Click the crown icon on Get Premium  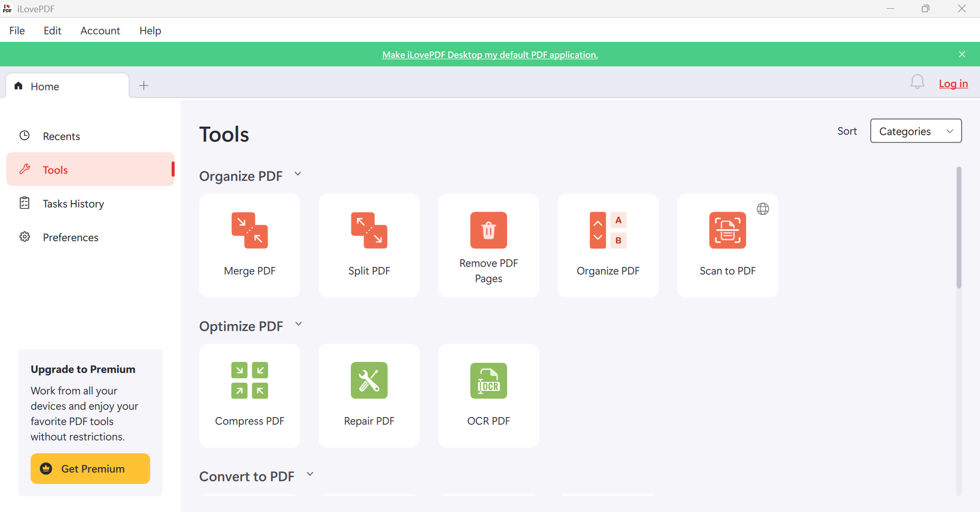(46, 469)
